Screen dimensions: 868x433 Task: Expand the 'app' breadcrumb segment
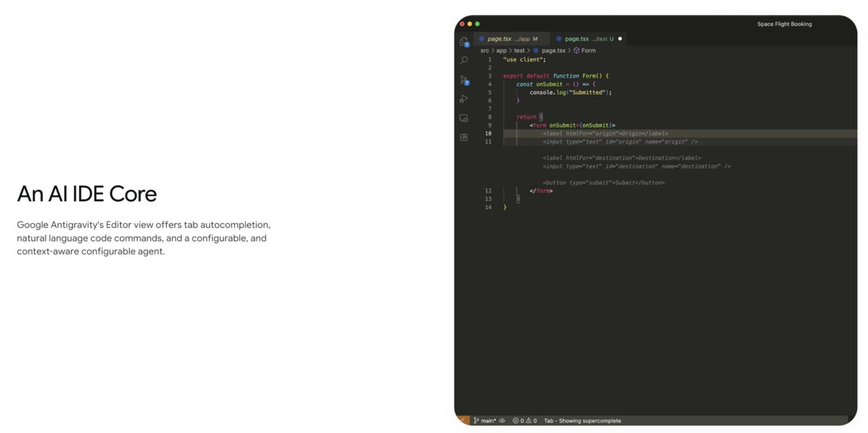501,51
